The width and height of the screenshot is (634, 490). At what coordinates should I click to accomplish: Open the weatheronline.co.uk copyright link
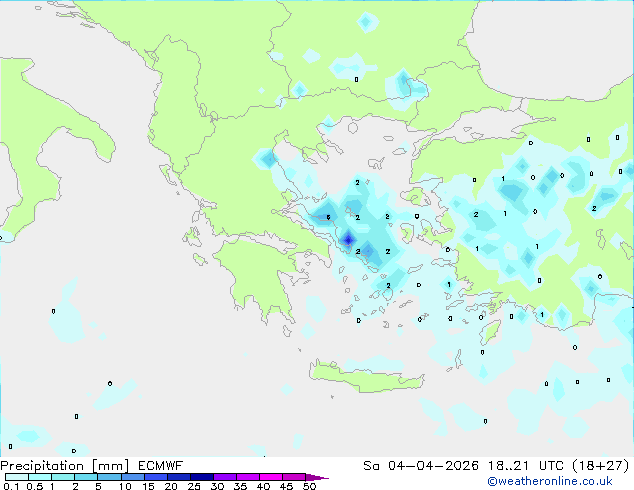tap(550, 481)
